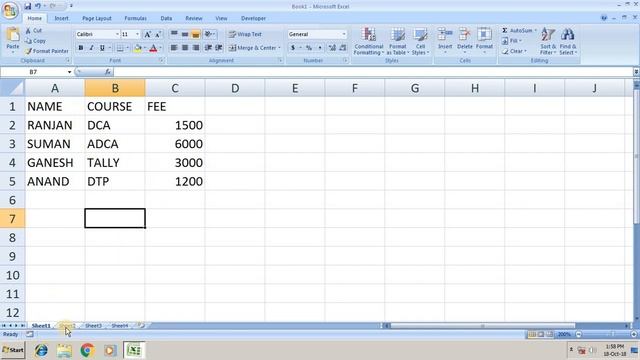Click the cell Borders icon

120,48
